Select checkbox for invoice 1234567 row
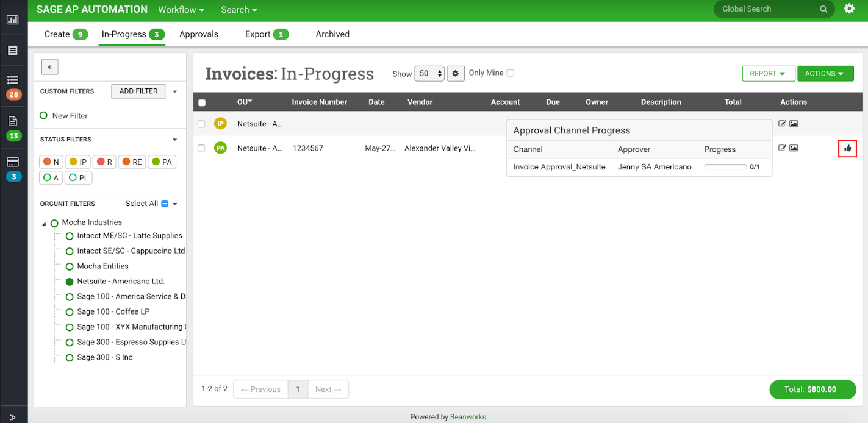868x423 pixels. pyautogui.click(x=201, y=148)
